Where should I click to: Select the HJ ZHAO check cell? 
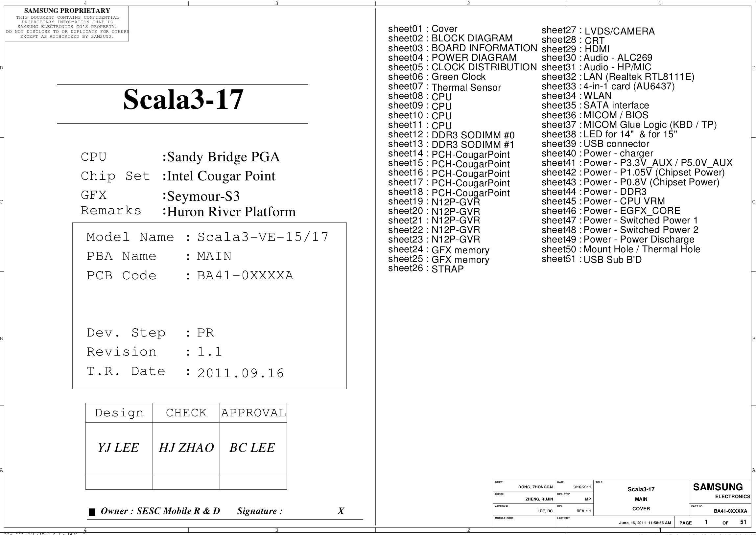(186, 448)
